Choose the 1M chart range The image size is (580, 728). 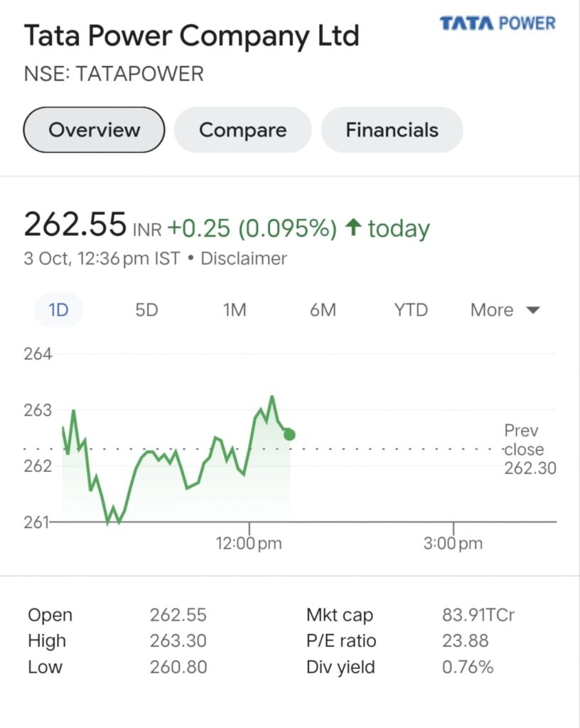tap(235, 310)
